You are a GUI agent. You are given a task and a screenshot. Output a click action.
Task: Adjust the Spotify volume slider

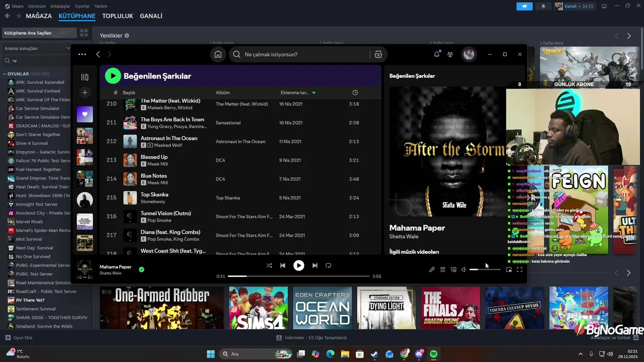click(485, 269)
